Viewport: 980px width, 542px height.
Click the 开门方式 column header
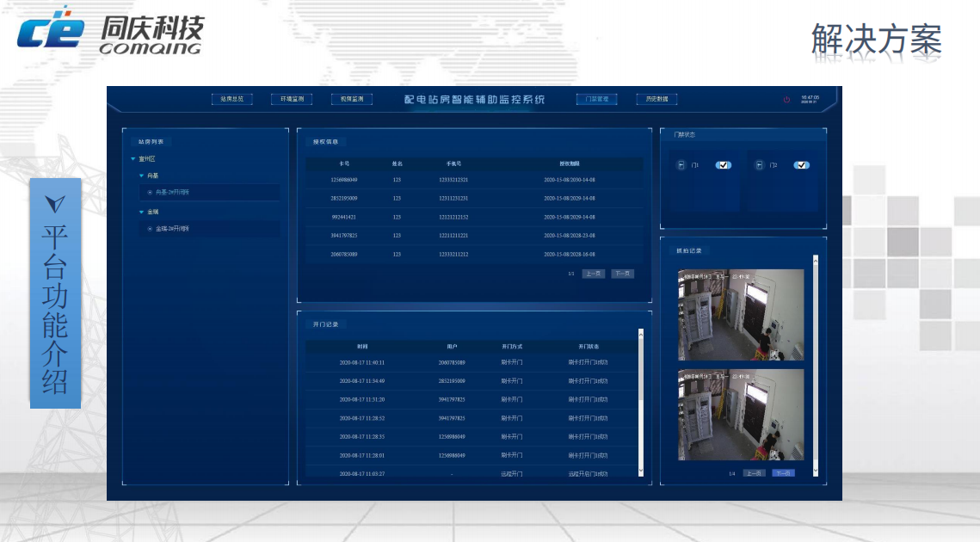coord(512,347)
